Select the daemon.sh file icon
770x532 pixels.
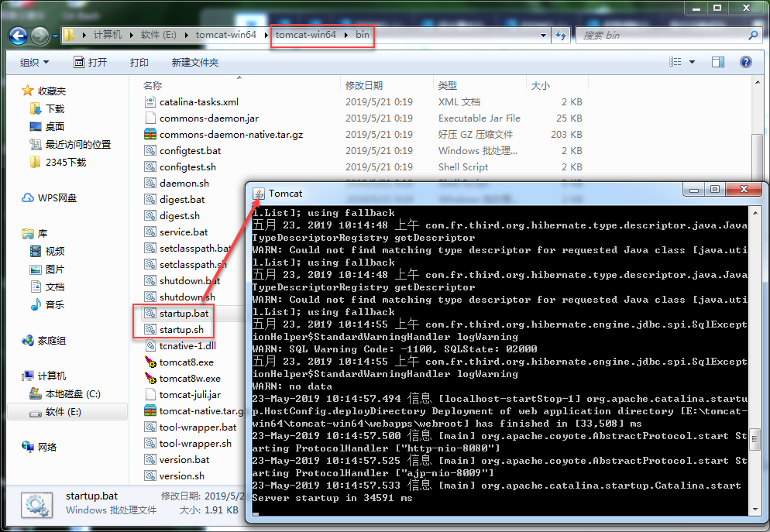[150, 183]
